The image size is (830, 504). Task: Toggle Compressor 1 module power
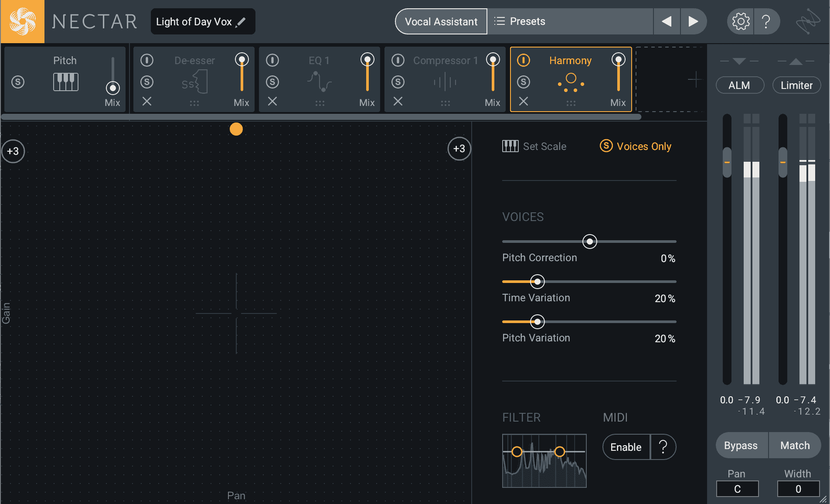[398, 60]
